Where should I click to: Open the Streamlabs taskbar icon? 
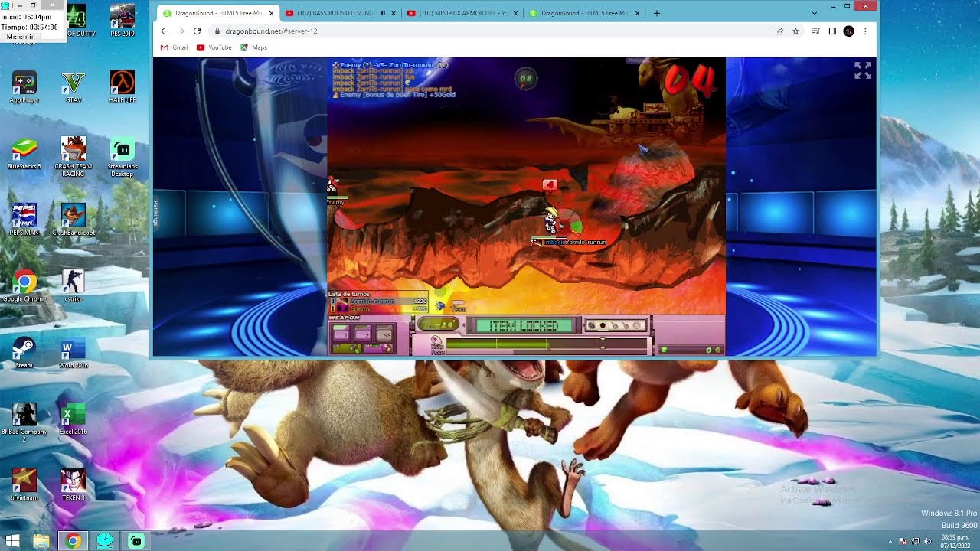[x=136, y=541]
